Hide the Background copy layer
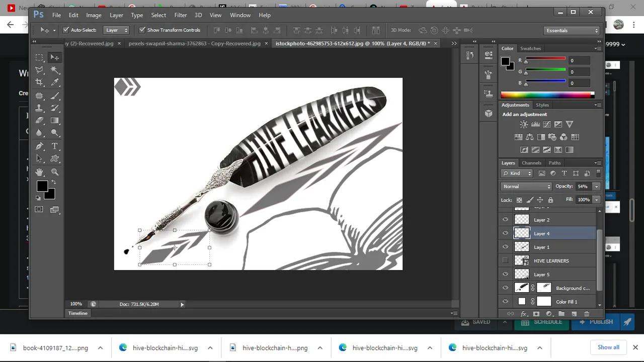Screen dimensions: 644x362 pos(505,288)
